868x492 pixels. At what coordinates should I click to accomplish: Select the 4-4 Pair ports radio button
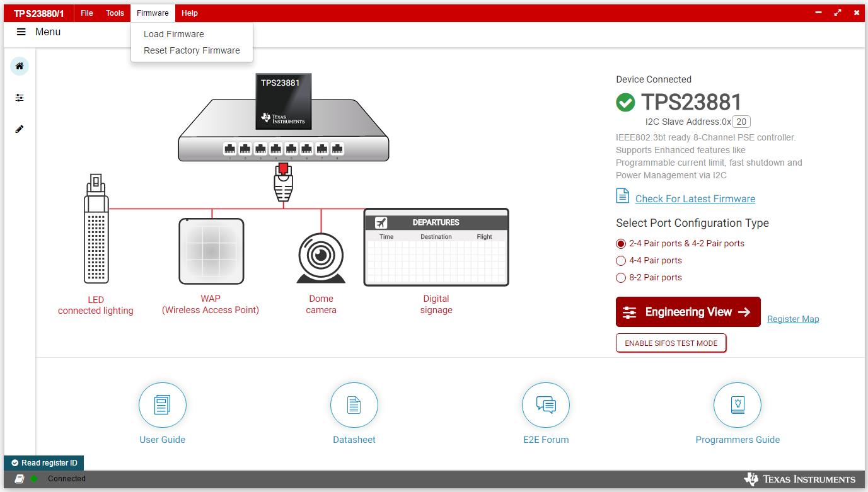click(x=620, y=260)
